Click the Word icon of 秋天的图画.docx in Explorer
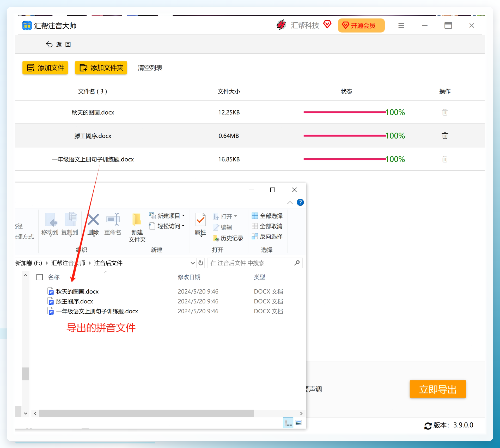 click(x=51, y=291)
